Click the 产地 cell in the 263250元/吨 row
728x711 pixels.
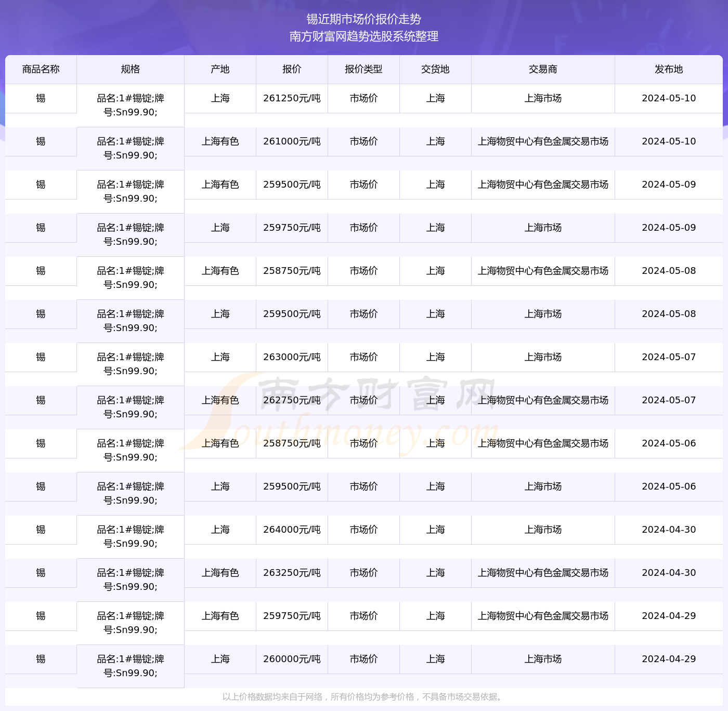coord(220,573)
